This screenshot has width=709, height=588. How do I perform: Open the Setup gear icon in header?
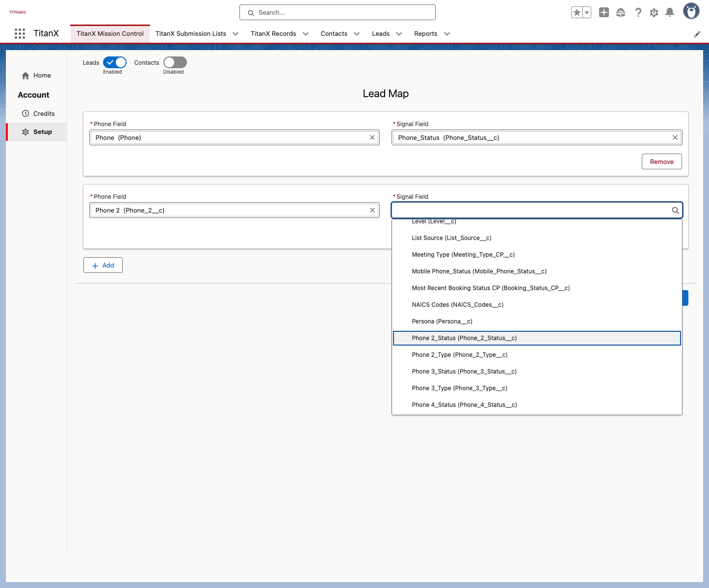pyautogui.click(x=654, y=13)
